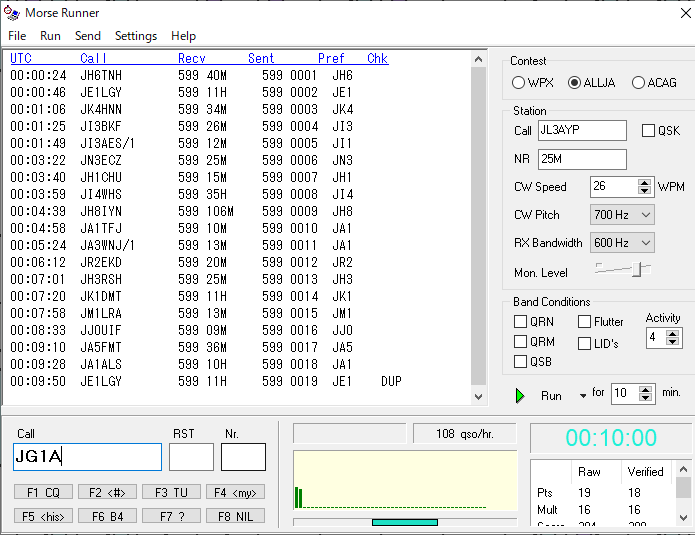Viewport: 695px width, 535px height.
Task: Click the NR field showing 25M
Action: pyautogui.click(x=582, y=159)
